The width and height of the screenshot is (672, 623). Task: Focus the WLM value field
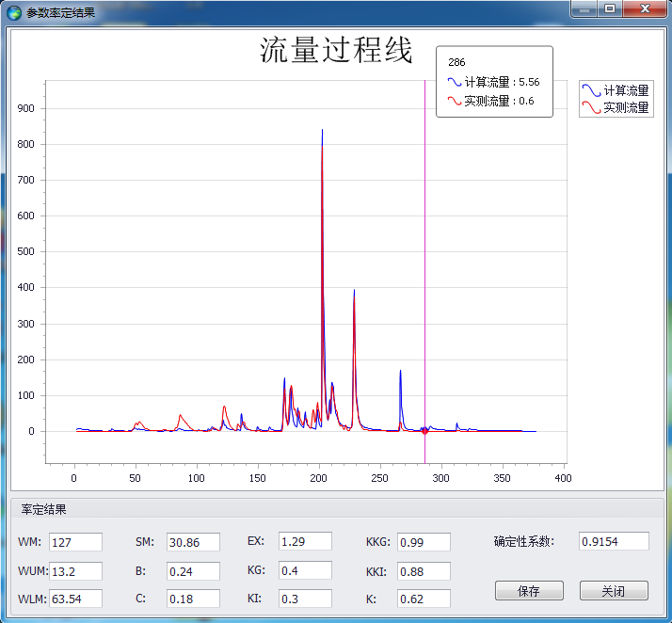coord(75,599)
